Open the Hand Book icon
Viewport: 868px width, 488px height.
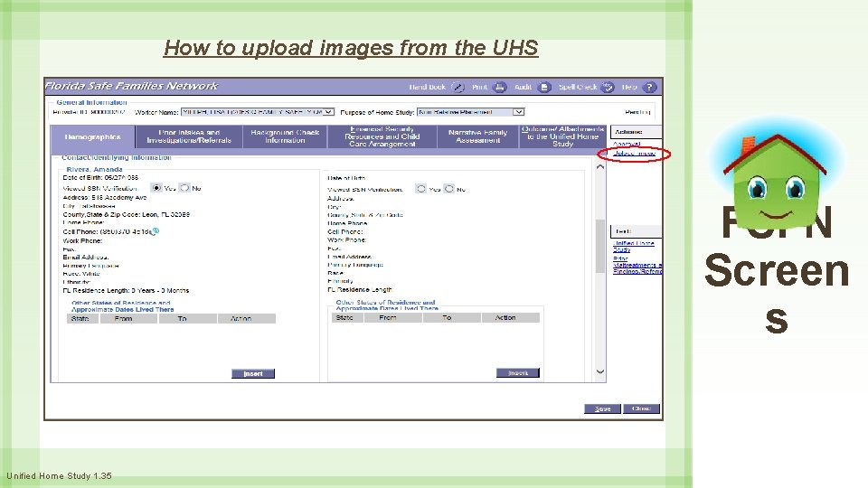(458, 87)
